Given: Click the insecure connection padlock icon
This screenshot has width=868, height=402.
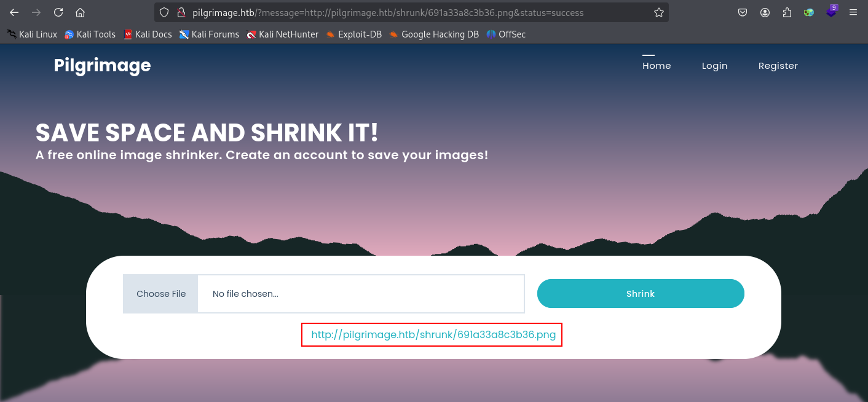Looking at the screenshot, I should tap(181, 12).
